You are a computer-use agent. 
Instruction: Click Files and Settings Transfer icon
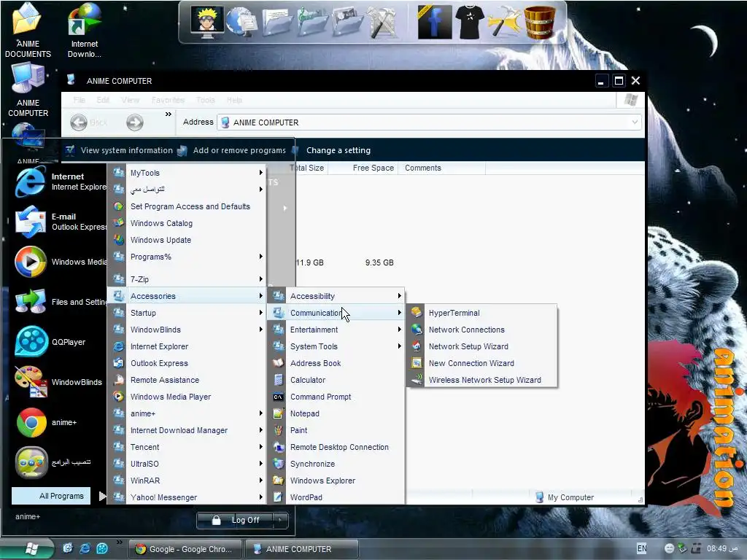pyautogui.click(x=31, y=302)
